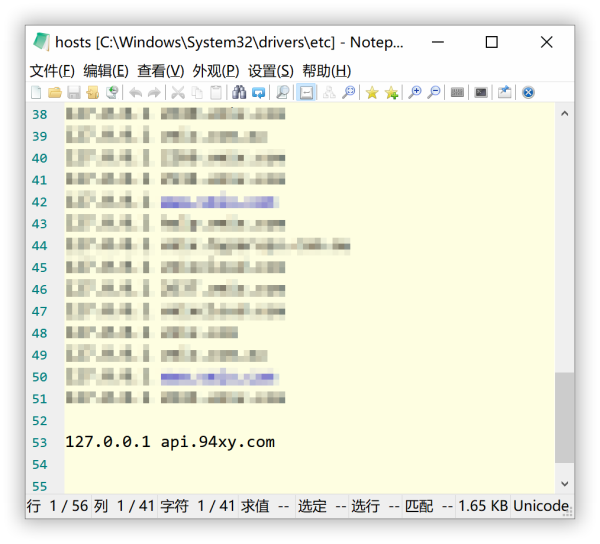Open the 外观(P) menu
Image resolution: width=600 pixels, height=544 pixels.
point(216,71)
